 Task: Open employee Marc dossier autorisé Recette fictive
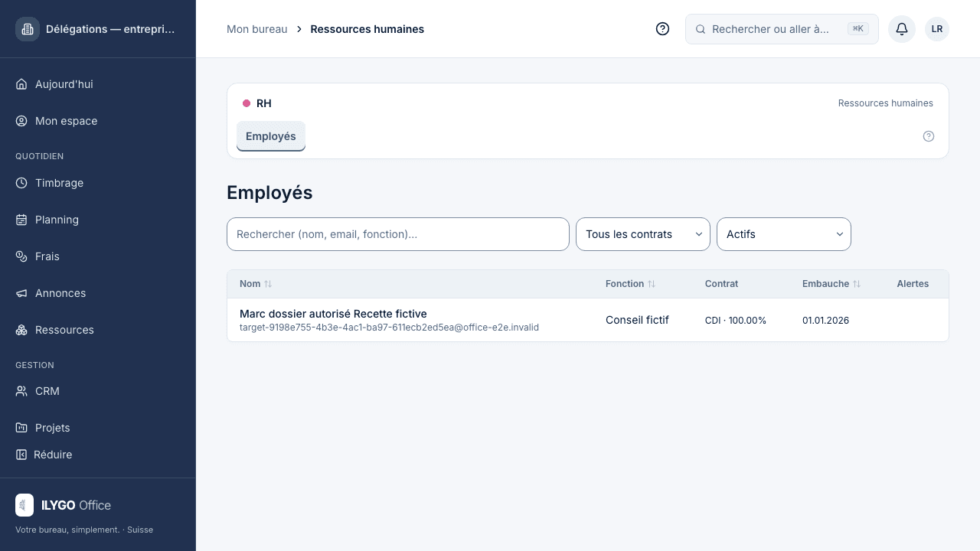pyautogui.click(x=333, y=314)
